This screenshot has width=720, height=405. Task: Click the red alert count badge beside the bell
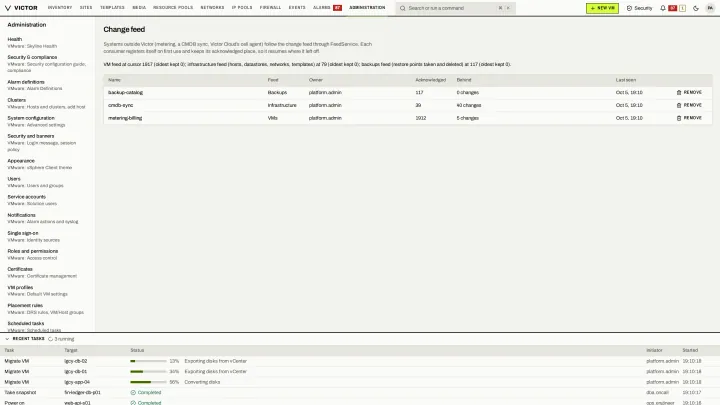[x=672, y=8]
